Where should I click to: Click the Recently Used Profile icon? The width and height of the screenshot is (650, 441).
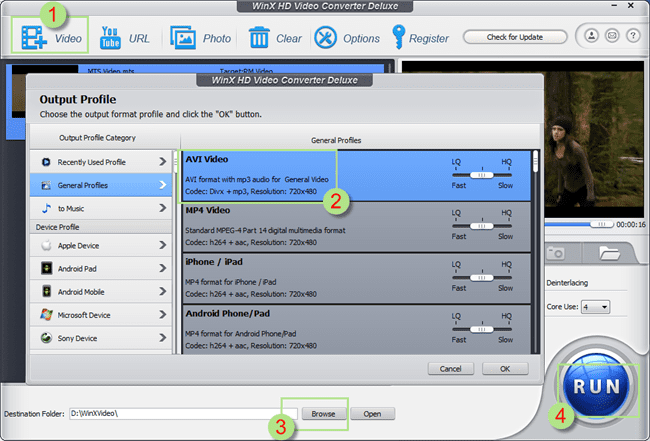click(46, 162)
